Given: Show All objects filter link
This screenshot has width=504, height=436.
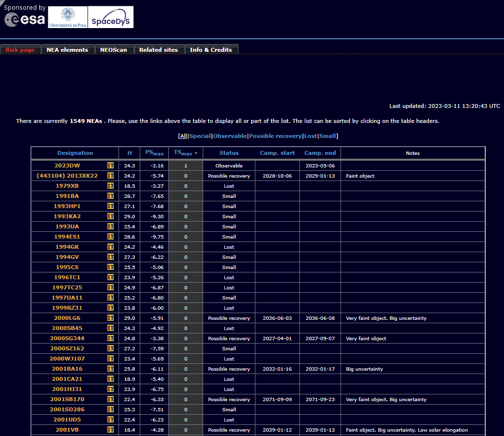Looking at the screenshot, I should [x=183, y=136].
